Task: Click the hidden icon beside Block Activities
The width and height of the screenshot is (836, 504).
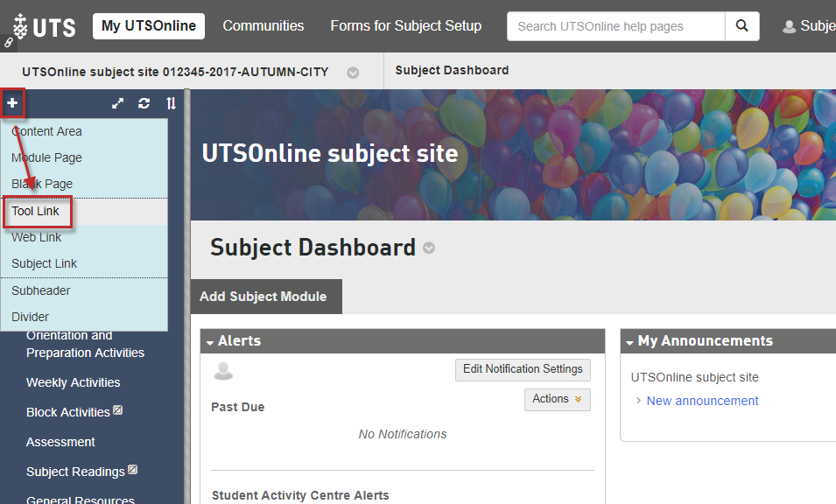Action: [x=118, y=410]
